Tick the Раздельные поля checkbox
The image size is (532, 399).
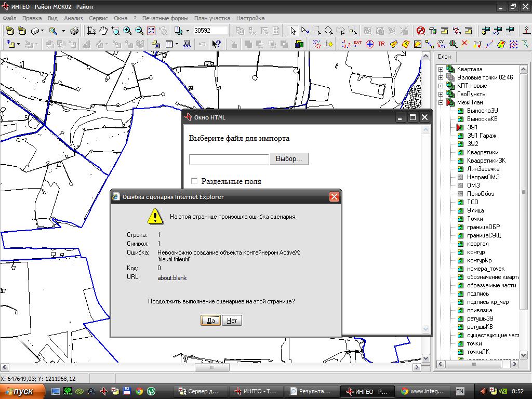tap(194, 181)
